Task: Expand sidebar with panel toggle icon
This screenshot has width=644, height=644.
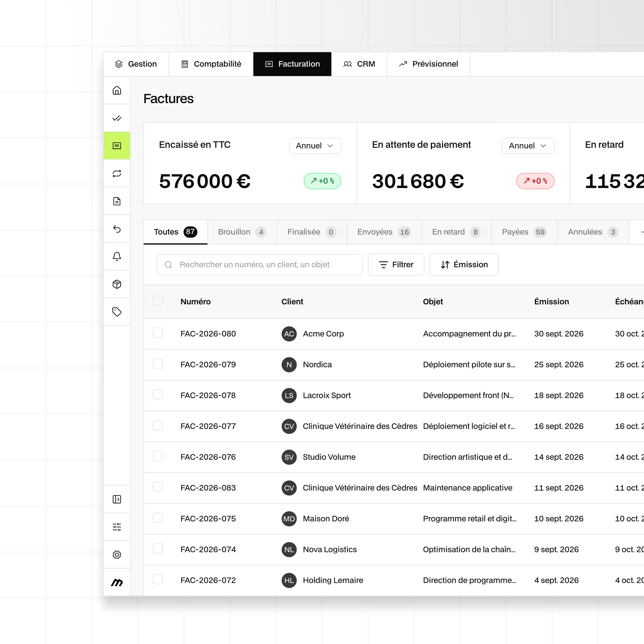Action: 117,499
